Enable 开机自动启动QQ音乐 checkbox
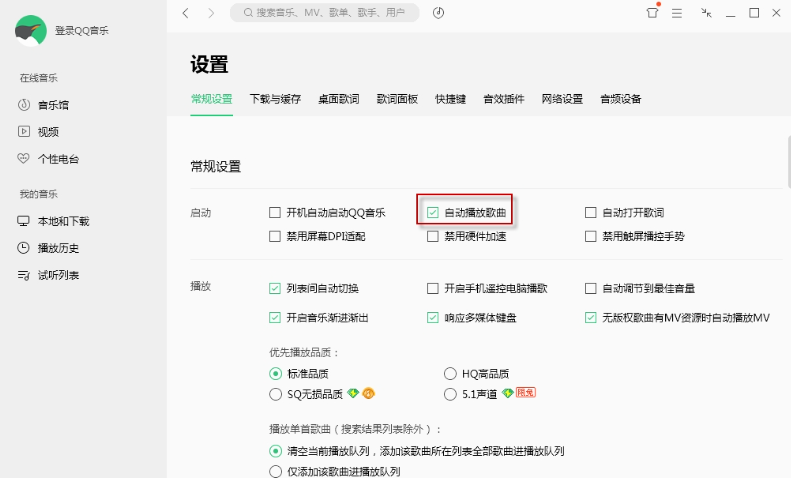 275,212
